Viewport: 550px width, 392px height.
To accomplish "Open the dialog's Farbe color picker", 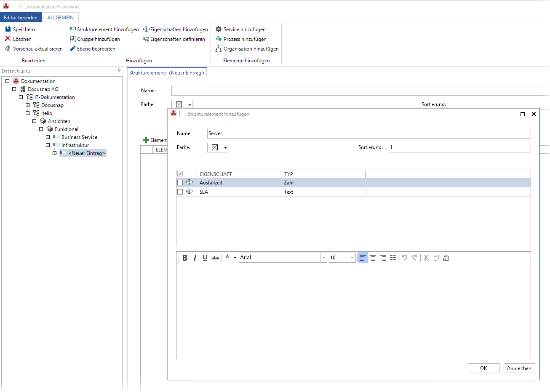I will click(218, 147).
